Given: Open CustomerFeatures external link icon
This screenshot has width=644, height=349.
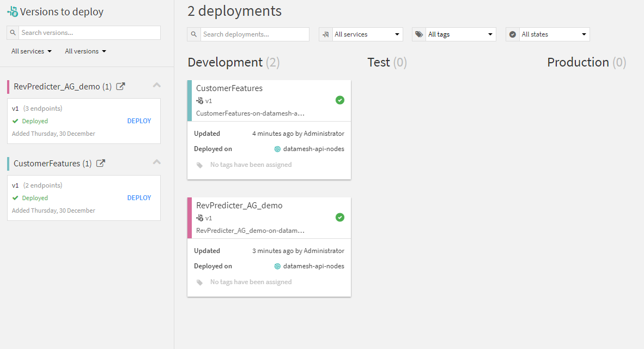Looking at the screenshot, I should click(x=101, y=164).
